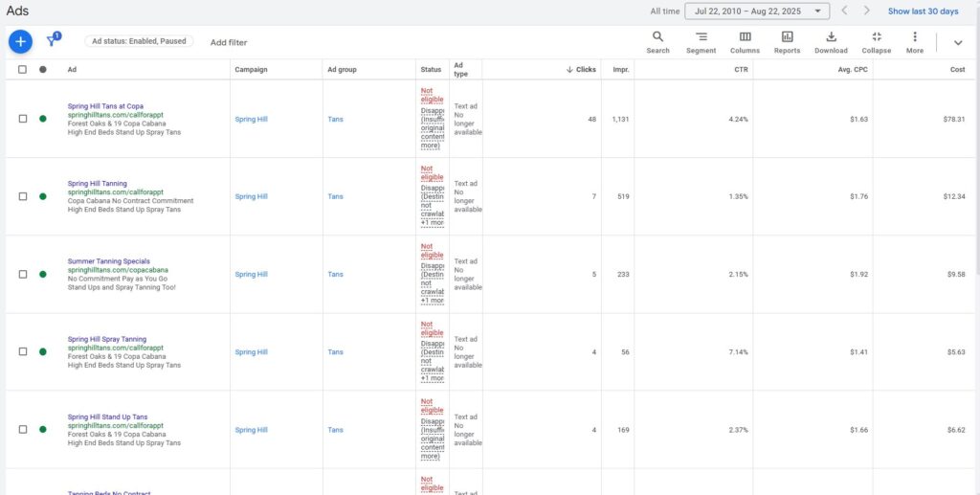Sort by the Ad group column header
Screen dimensions: 980x495
pos(342,69)
